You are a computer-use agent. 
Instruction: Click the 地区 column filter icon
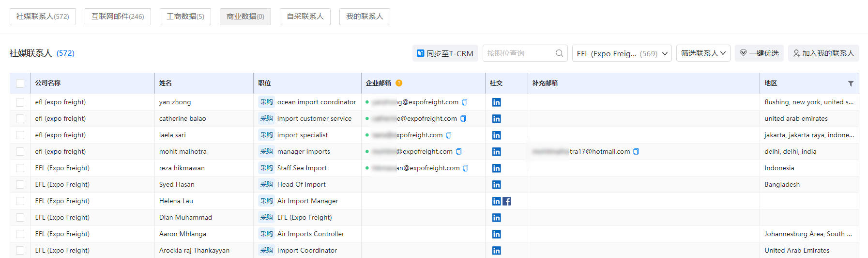[x=851, y=83]
